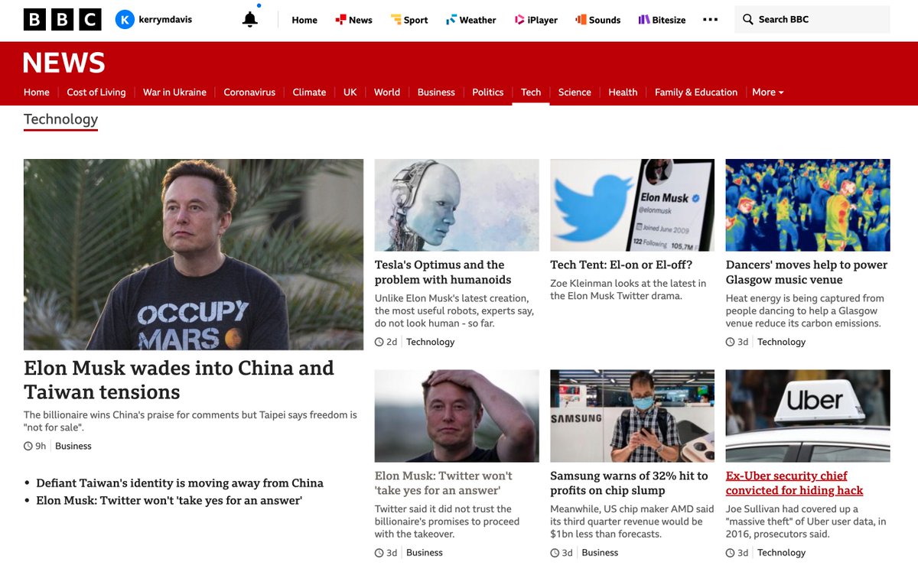Select the Tech tab
The width and height of the screenshot is (918, 588).
pyautogui.click(x=531, y=92)
